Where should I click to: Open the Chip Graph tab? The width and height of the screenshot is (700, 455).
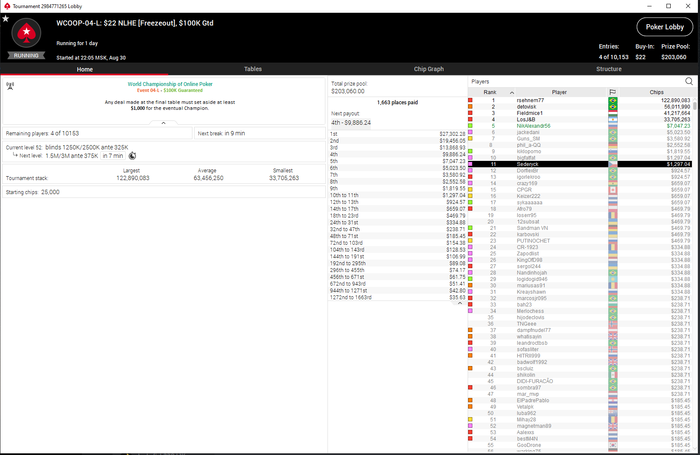coord(429,69)
